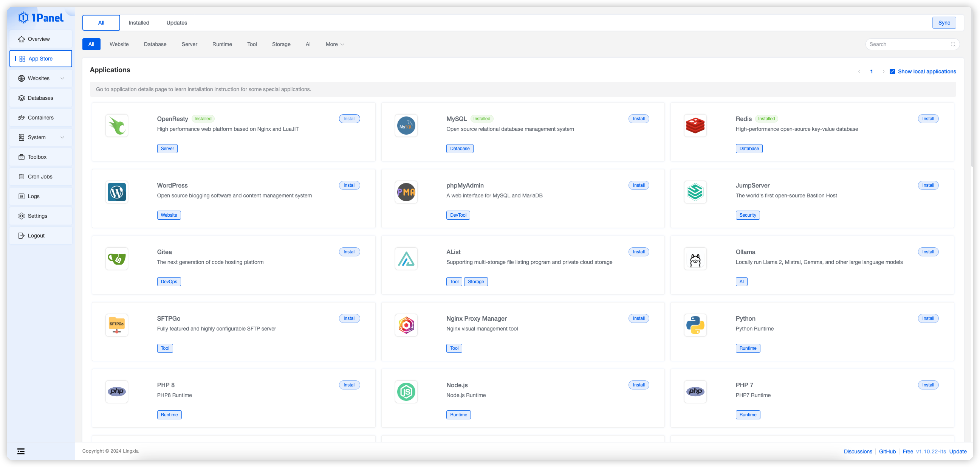Open the More categories dropdown

pos(335,44)
